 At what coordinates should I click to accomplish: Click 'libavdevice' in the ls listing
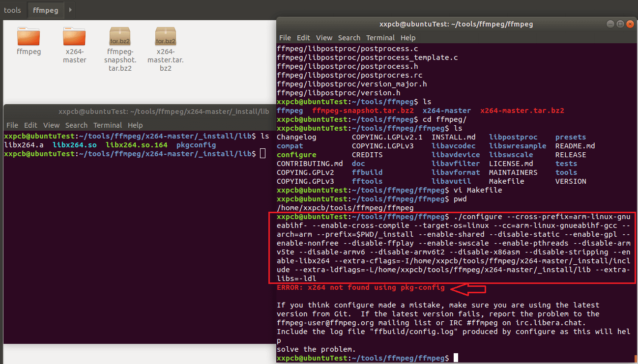pos(456,155)
